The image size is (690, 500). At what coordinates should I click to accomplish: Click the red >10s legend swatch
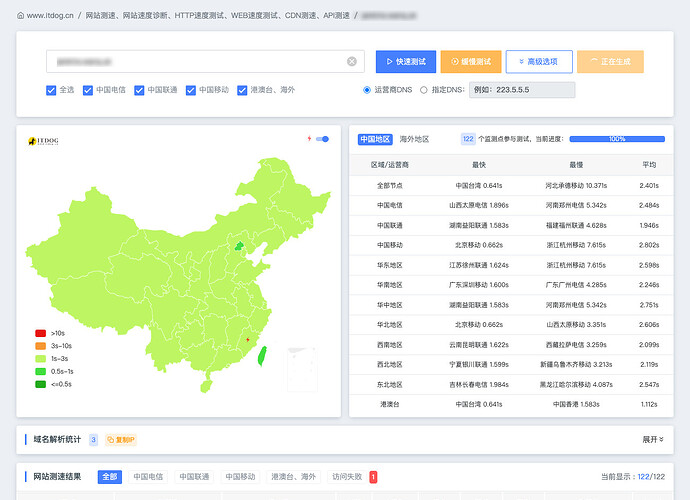coord(40,333)
